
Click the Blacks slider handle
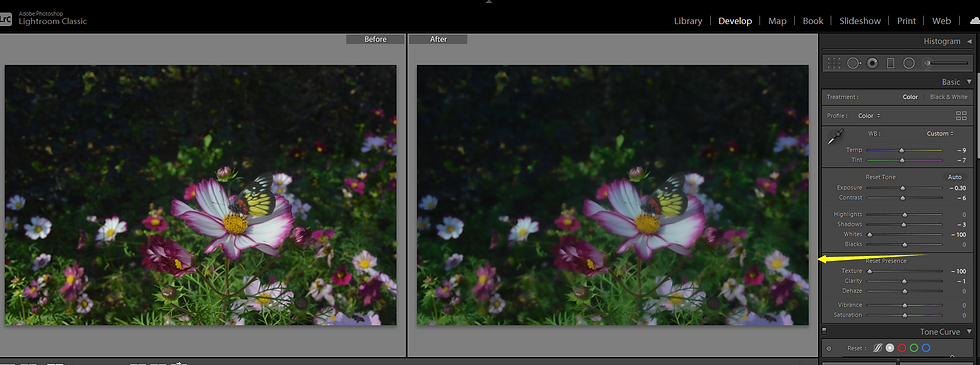(x=904, y=244)
